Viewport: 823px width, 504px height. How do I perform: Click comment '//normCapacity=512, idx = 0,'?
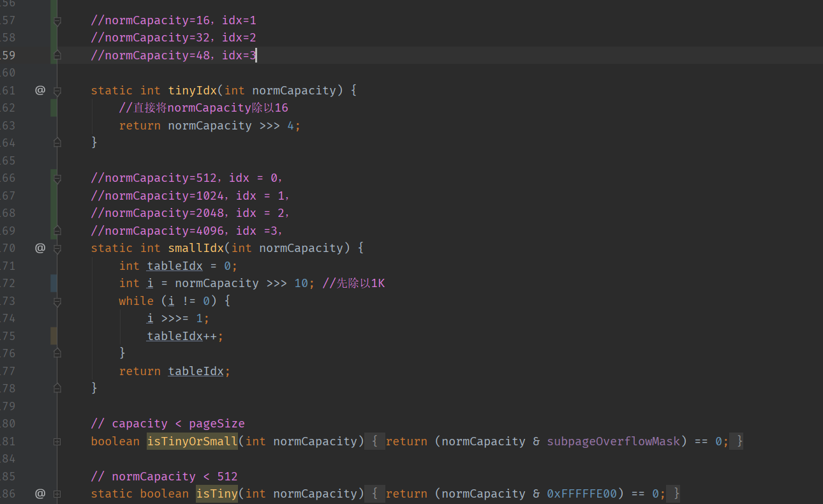point(187,177)
